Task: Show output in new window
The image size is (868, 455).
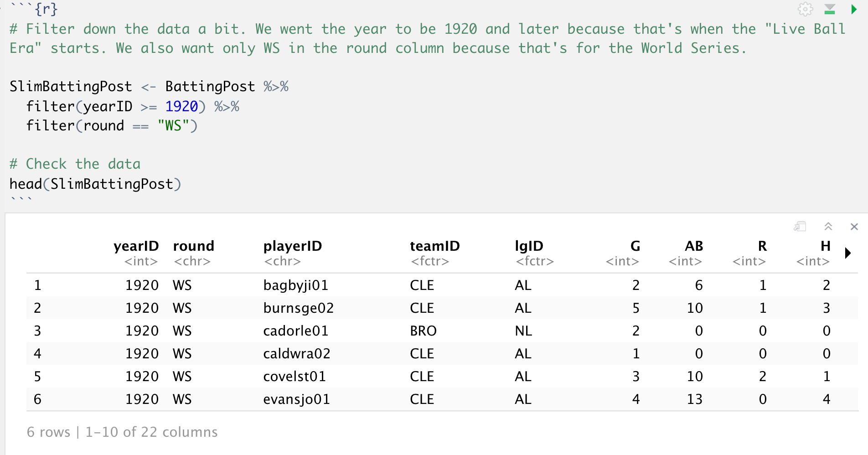Action: (x=800, y=226)
